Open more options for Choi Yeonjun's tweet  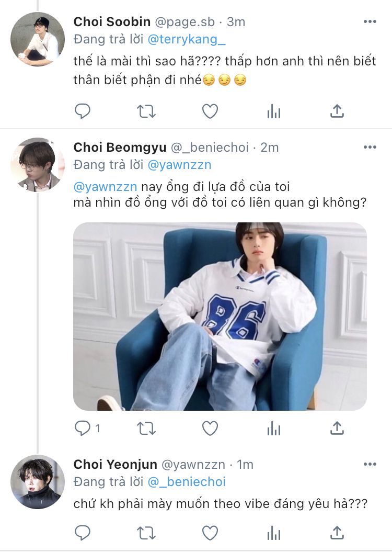370,464
